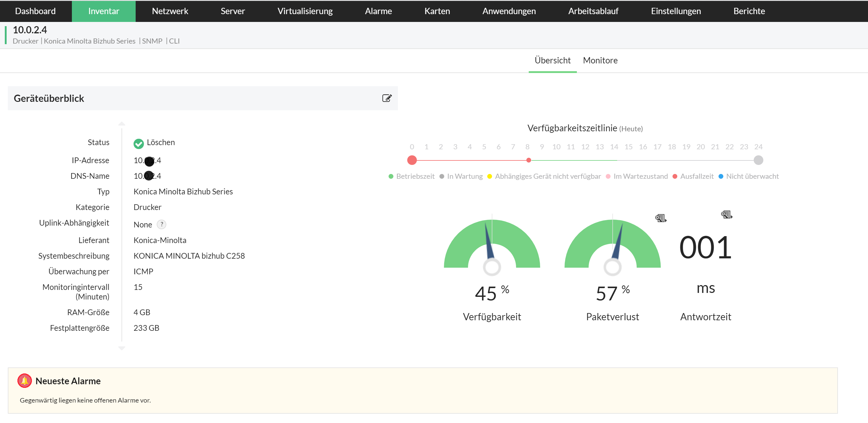Viewport: 868px width, 423px height.
Task: Open the Server menu
Action: click(x=232, y=11)
